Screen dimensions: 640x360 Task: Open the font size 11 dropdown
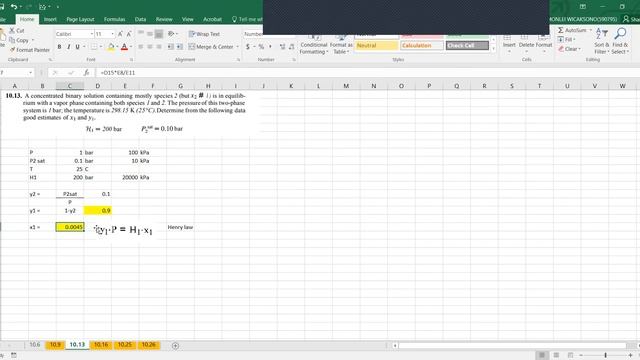(x=113, y=34)
